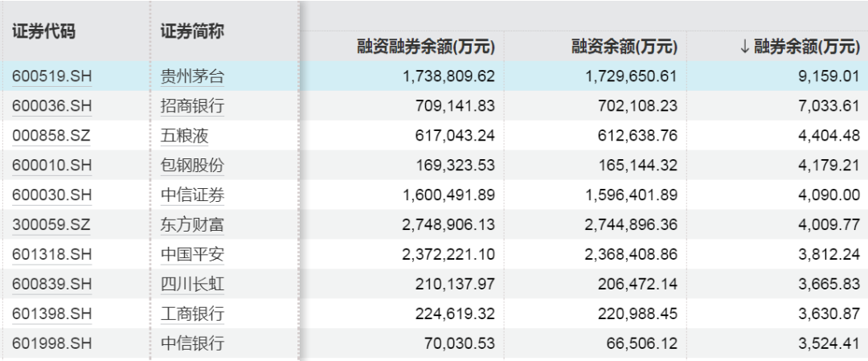868x361 pixels.
Task: Click stock code 600030.SH link
Action: (x=52, y=195)
